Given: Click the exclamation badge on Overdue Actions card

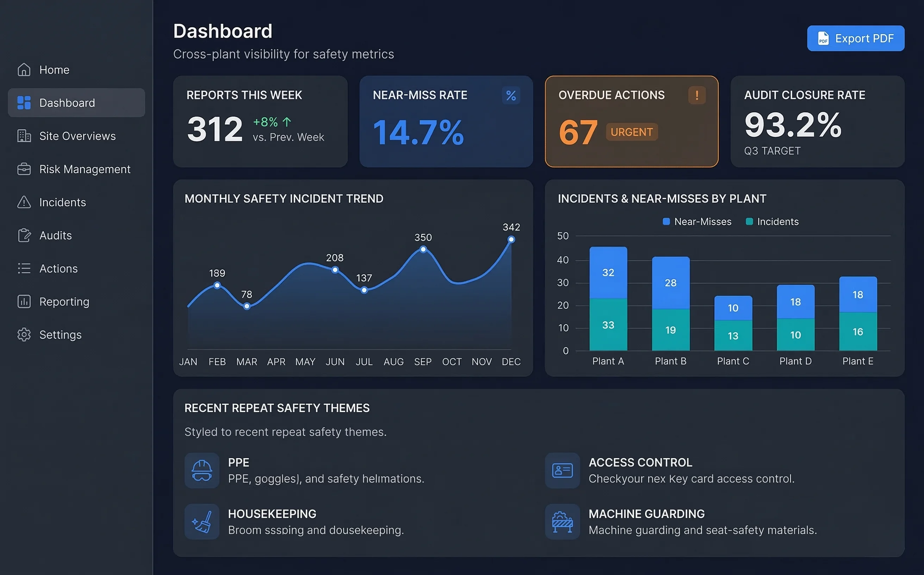Looking at the screenshot, I should [697, 95].
